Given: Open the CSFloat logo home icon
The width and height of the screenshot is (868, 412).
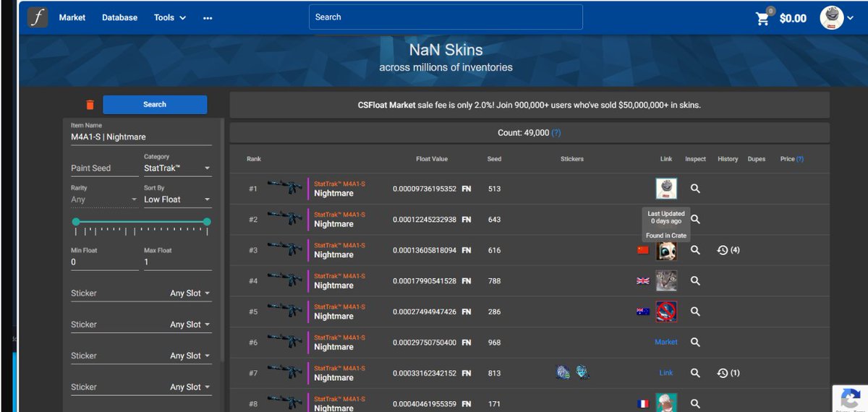Looking at the screenshot, I should (x=38, y=17).
